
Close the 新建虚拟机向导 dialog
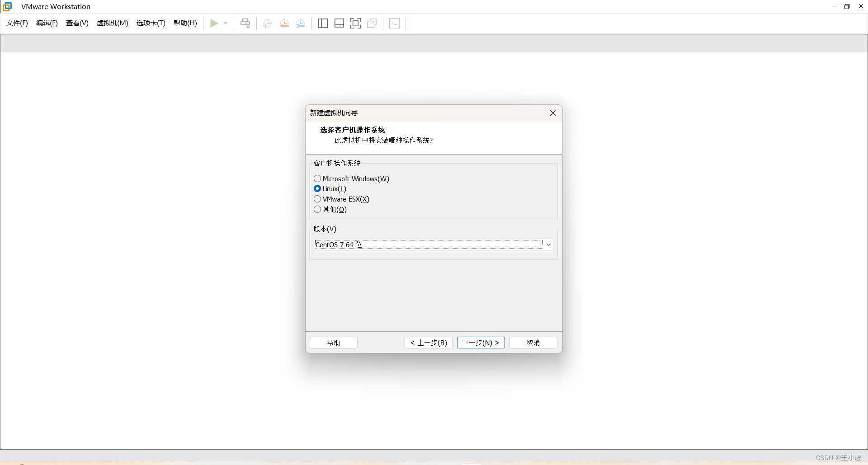click(x=553, y=113)
